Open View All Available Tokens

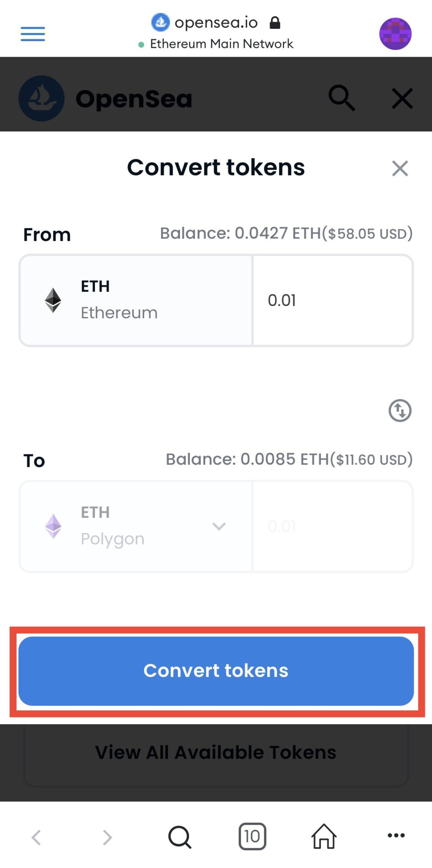coord(216,753)
